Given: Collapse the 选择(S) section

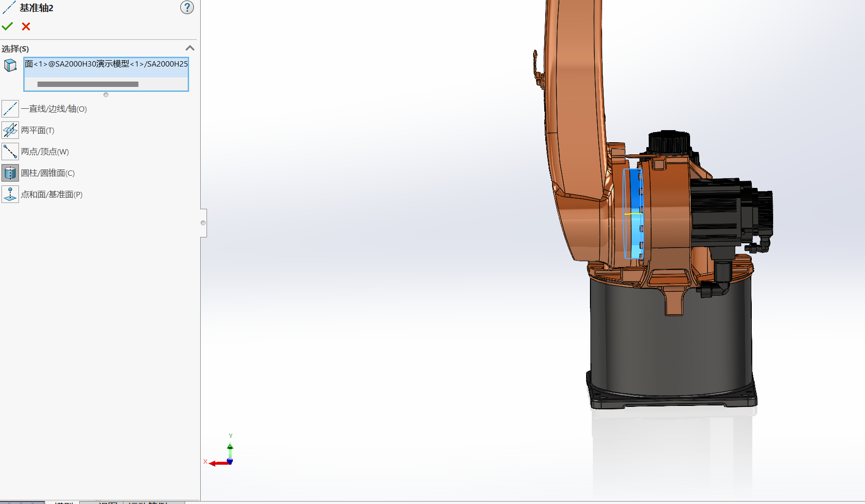Looking at the screenshot, I should point(190,48).
